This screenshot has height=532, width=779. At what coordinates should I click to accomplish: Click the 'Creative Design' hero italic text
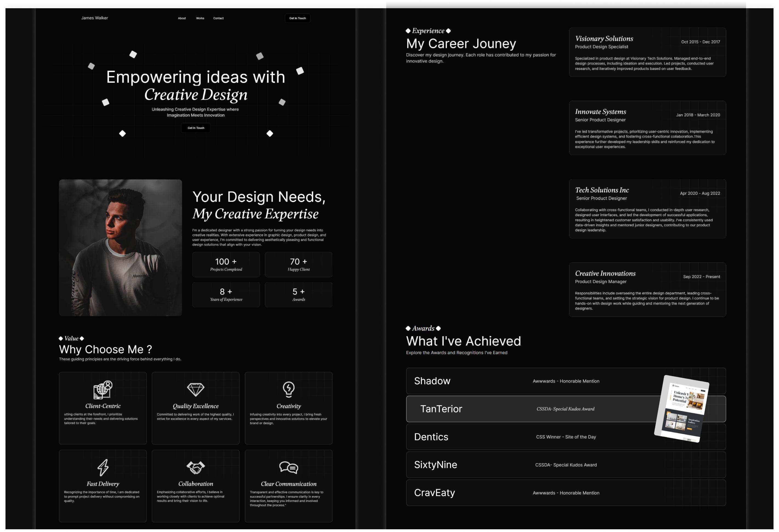[196, 95]
